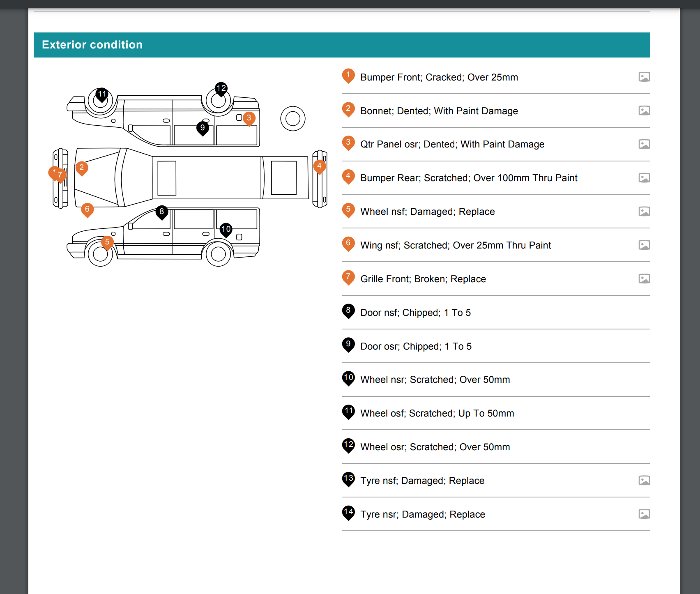Click orange marker 3 on quarter panel
Screen dimensions: 700x594
pyautogui.click(x=249, y=118)
